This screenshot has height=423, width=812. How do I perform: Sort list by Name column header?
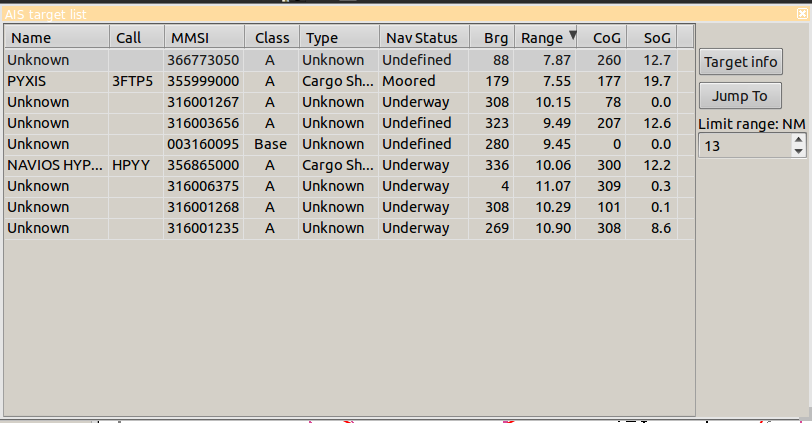click(56, 38)
